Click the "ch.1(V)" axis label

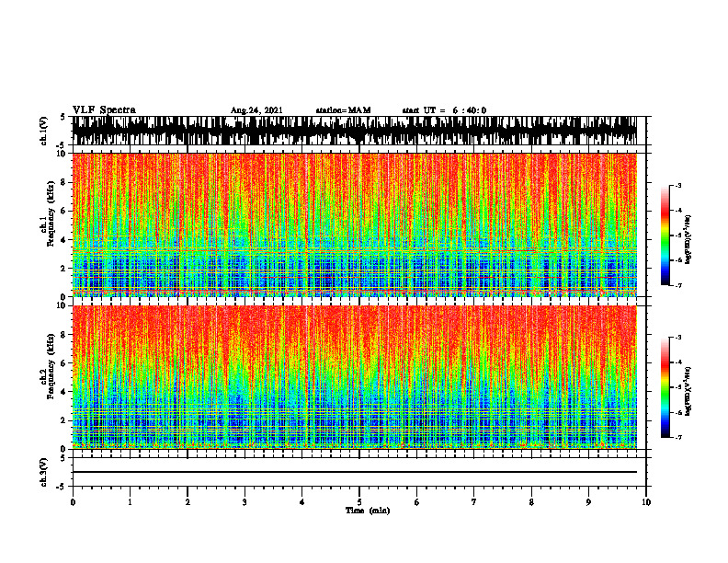click(44, 131)
